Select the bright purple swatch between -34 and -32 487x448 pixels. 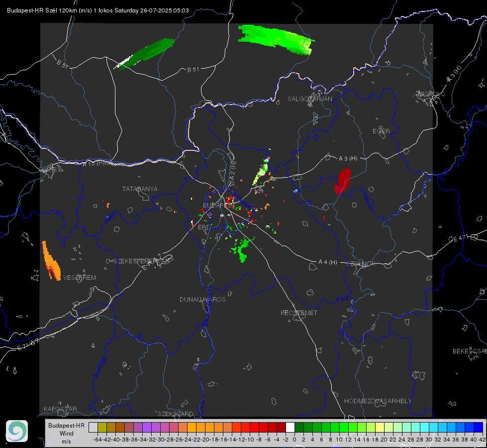(x=147, y=427)
